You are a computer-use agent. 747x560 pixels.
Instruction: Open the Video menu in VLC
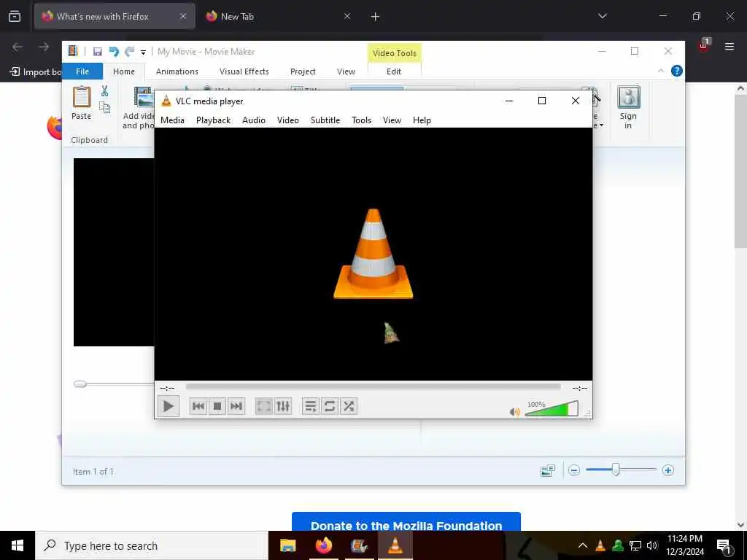tap(287, 120)
